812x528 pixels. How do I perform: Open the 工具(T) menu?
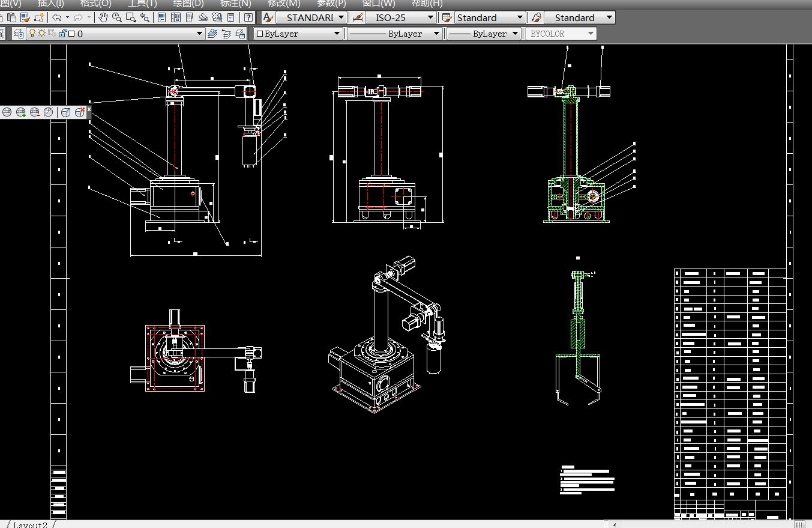(142, 3)
